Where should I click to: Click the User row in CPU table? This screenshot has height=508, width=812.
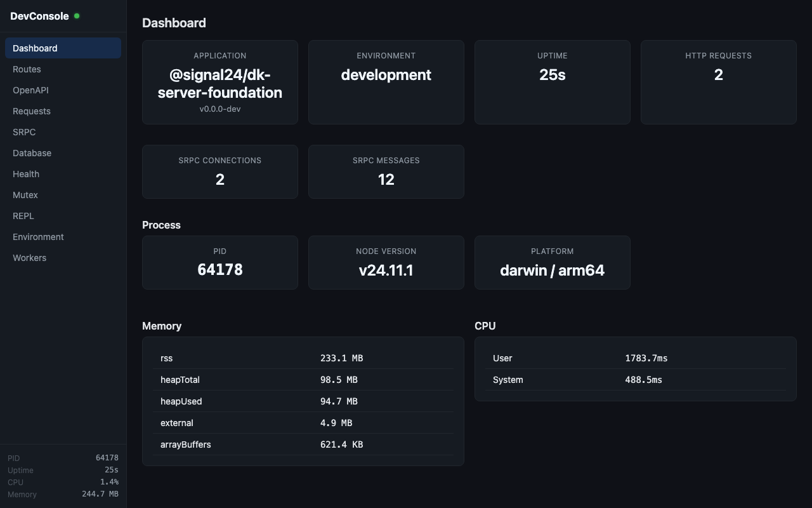pos(635,358)
